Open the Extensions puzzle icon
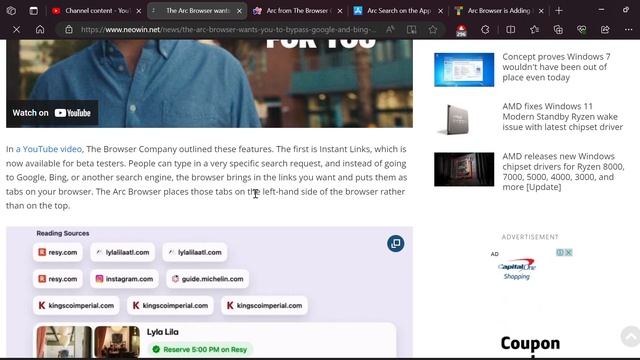The image size is (640, 360). point(485,29)
